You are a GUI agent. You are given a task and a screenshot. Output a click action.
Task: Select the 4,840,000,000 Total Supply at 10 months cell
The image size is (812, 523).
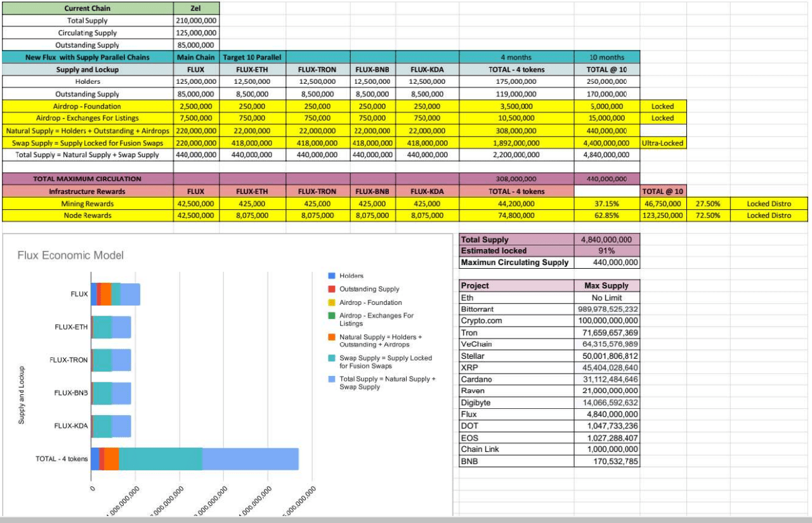point(606,155)
